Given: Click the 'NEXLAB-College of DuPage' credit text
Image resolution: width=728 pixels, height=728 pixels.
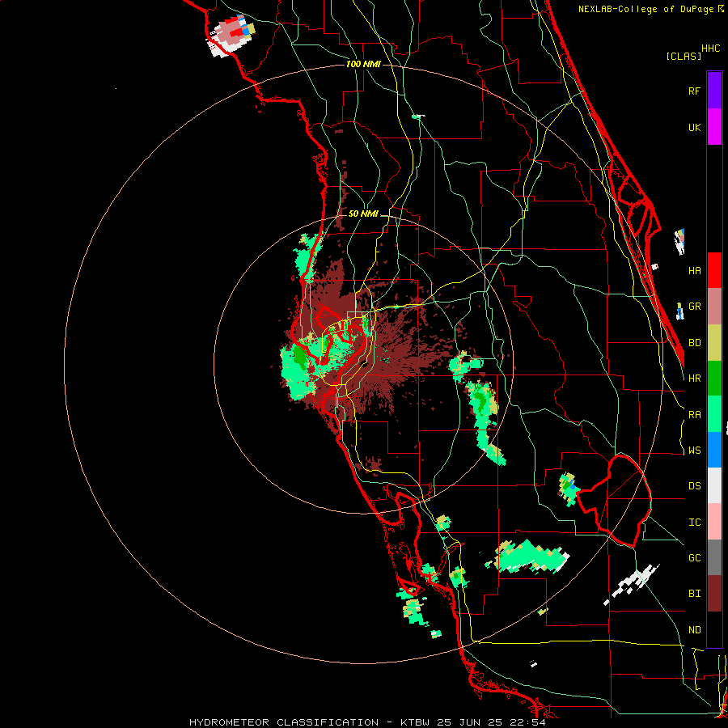Looking at the screenshot, I should point(645,9).
